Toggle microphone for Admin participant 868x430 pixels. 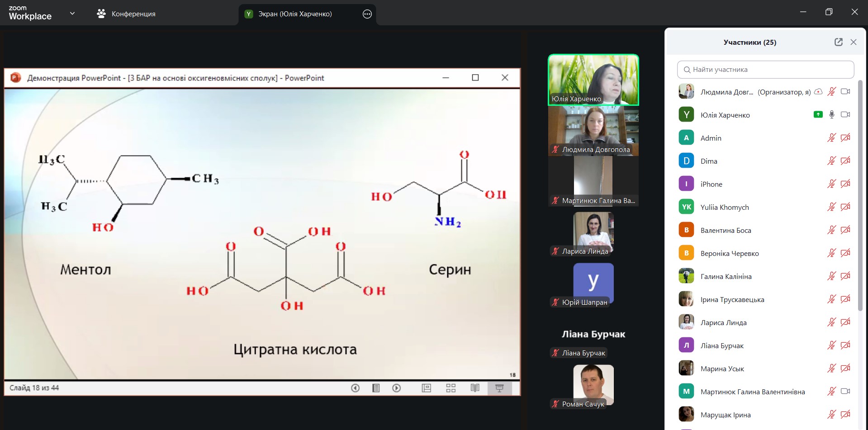point(831,138)
